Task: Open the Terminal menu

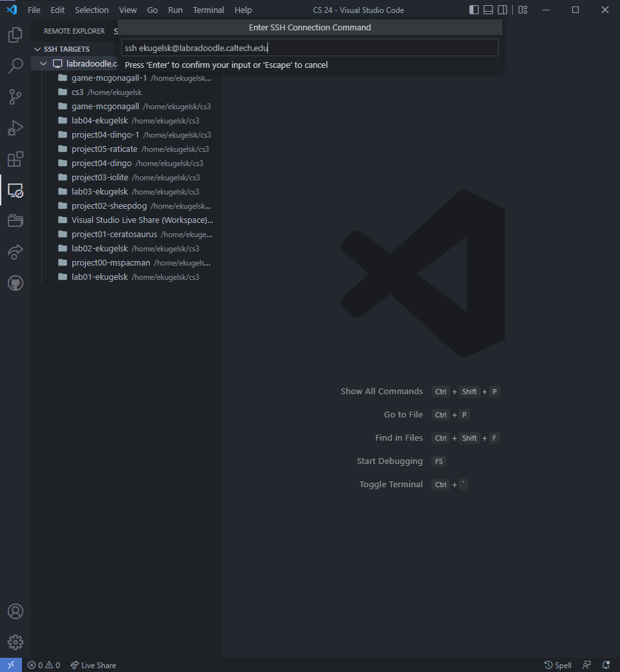Action: click(x=209, y=10)
